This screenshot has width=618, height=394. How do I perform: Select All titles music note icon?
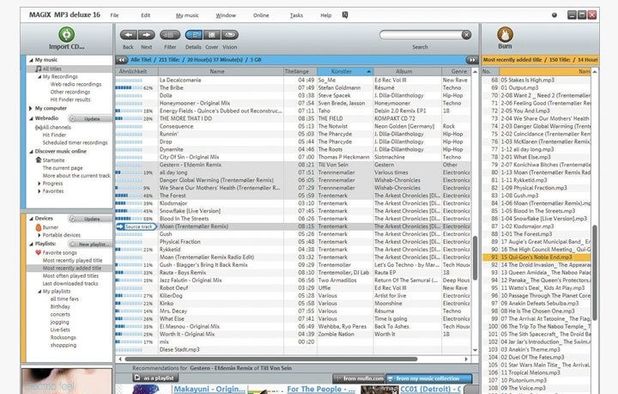(x=38, y=69)
